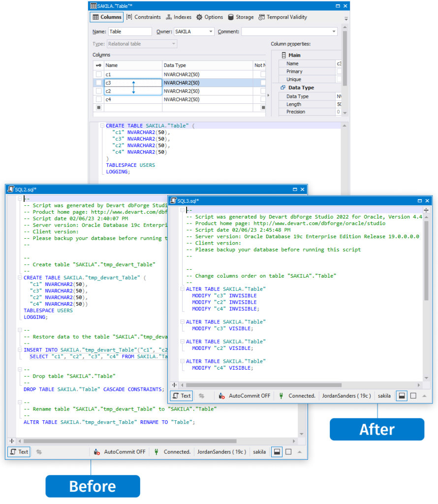
Task: Click the SQL2 horizontal scrollbar
Action: point(130,441)
